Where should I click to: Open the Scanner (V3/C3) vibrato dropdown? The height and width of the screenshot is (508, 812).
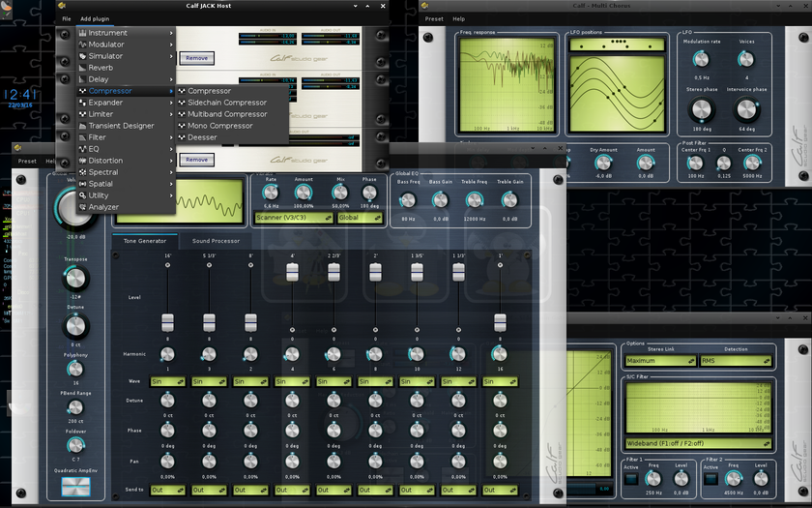[294, 218]
